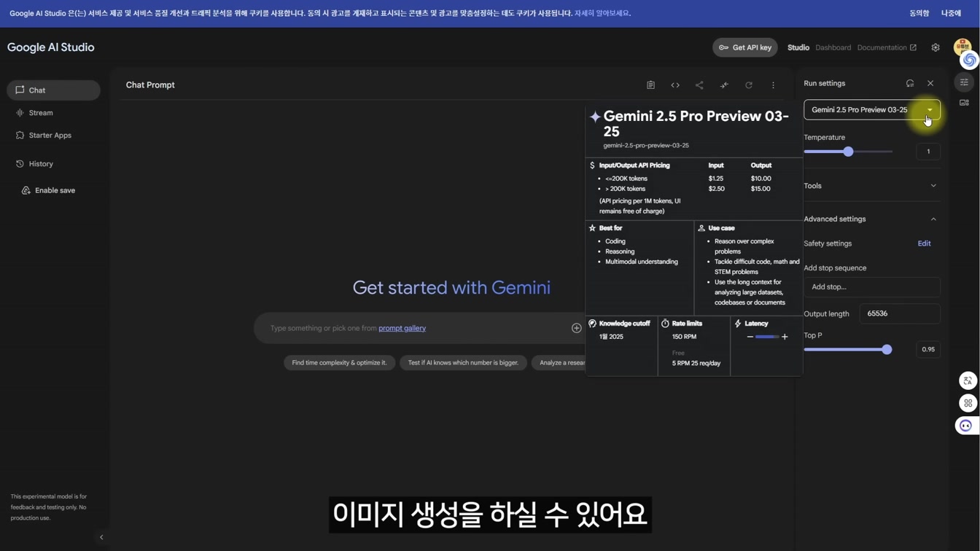Click the run settings toggle icon on right rail
The image size is (980, 551).
[x=964, y=82]
